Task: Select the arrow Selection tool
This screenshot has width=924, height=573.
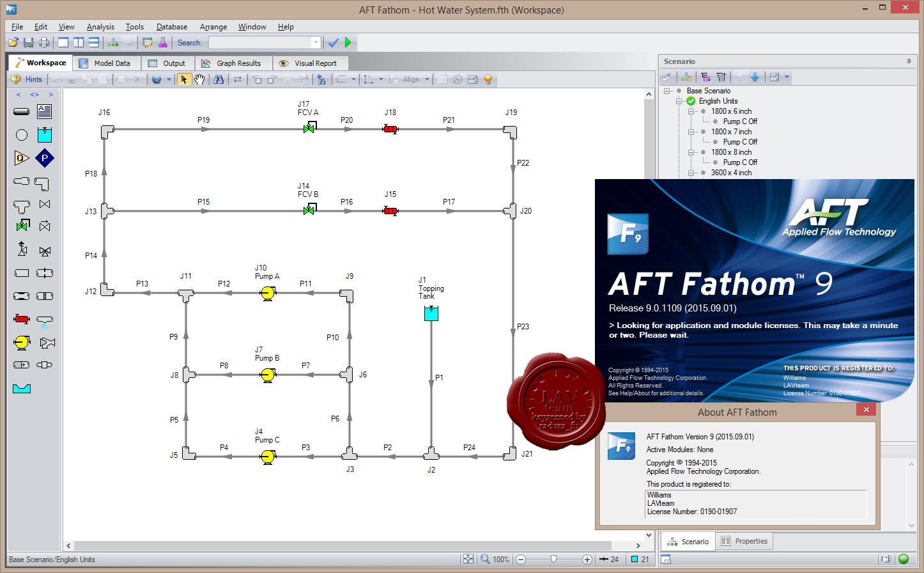Action: (x=184, y=79)
